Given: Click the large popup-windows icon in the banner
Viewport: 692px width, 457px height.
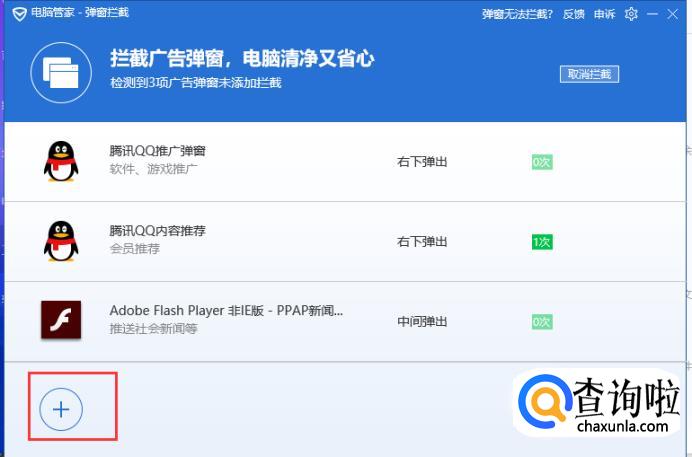Looking at the screenshot, I should point(61,72).
